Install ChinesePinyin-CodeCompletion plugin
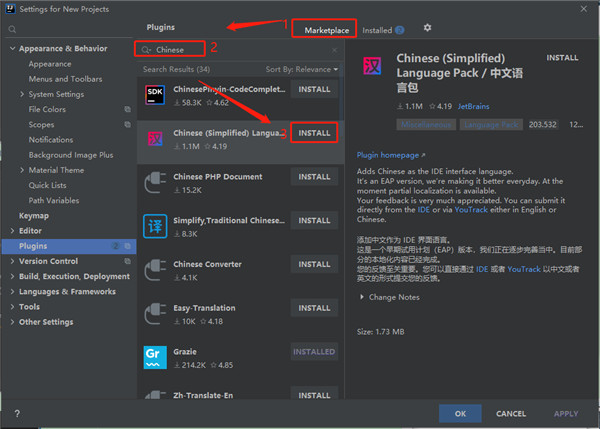This screenshot has width=600, height=429. tap(314, 89)
